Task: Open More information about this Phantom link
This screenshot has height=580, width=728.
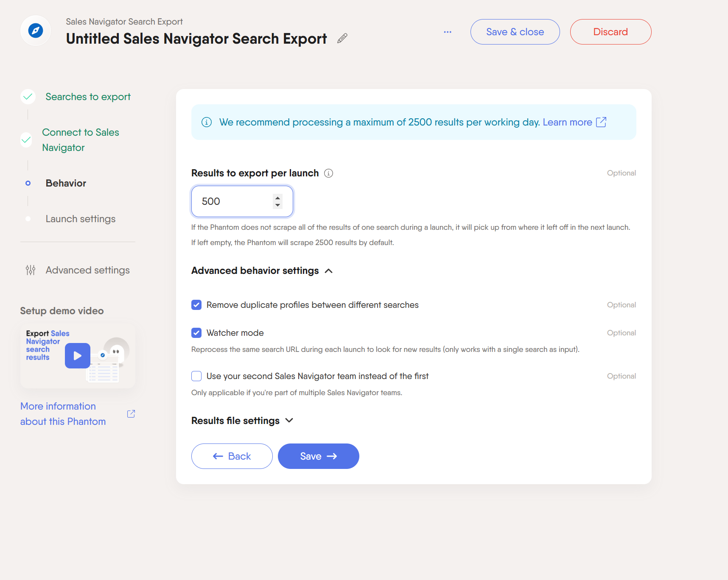Action: click(63, 414)
